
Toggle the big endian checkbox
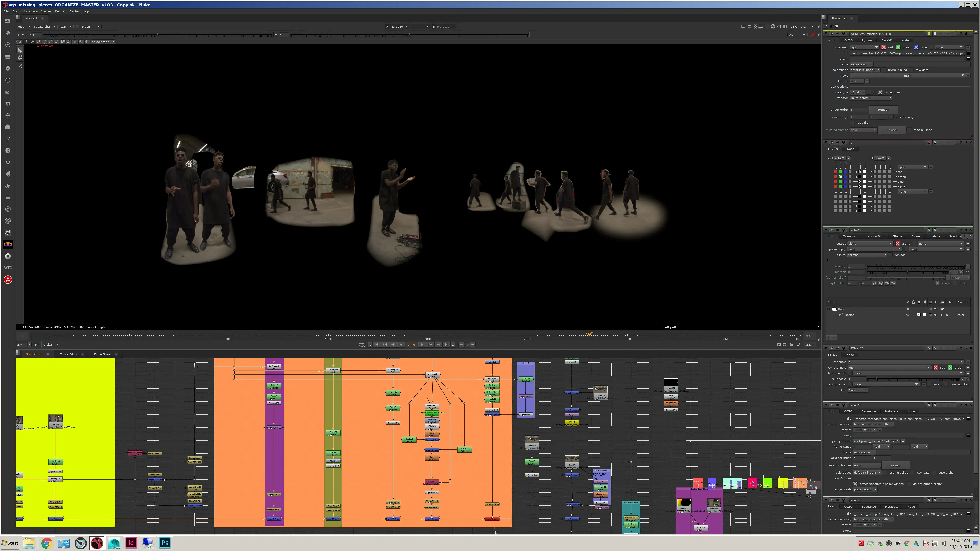[x=880, y=92]
